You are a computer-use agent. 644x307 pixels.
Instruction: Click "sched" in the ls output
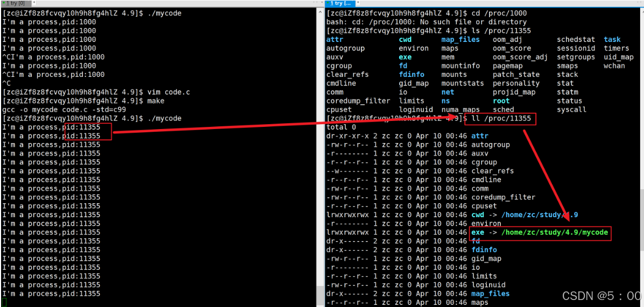503,110
